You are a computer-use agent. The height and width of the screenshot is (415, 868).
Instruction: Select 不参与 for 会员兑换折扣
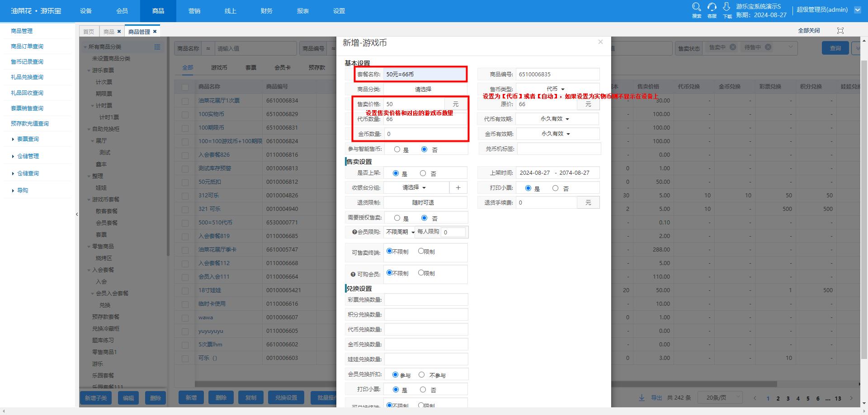(421, 375)
